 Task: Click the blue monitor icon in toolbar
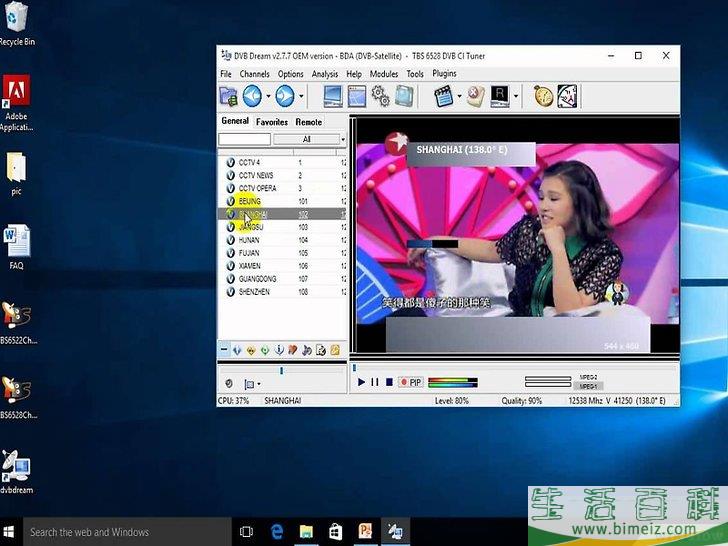coord(333,96)
